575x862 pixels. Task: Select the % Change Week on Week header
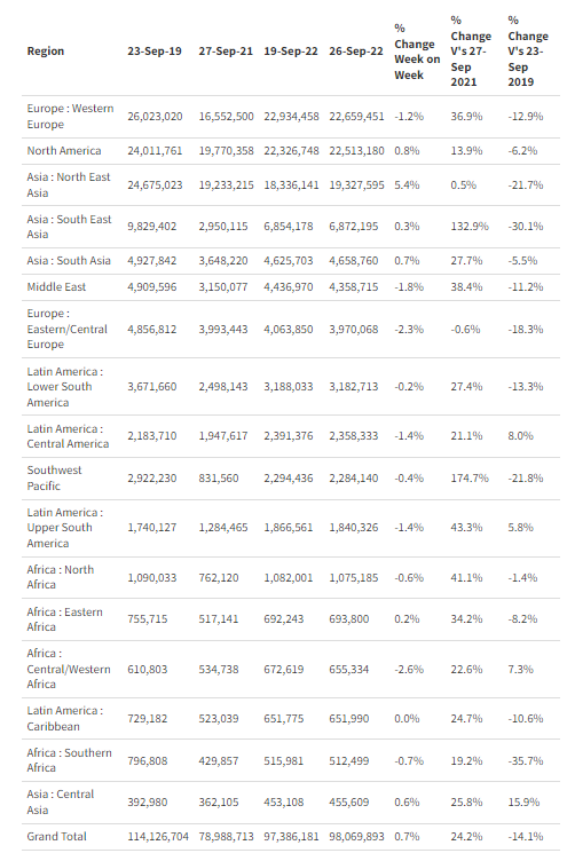tap(417, 51)
